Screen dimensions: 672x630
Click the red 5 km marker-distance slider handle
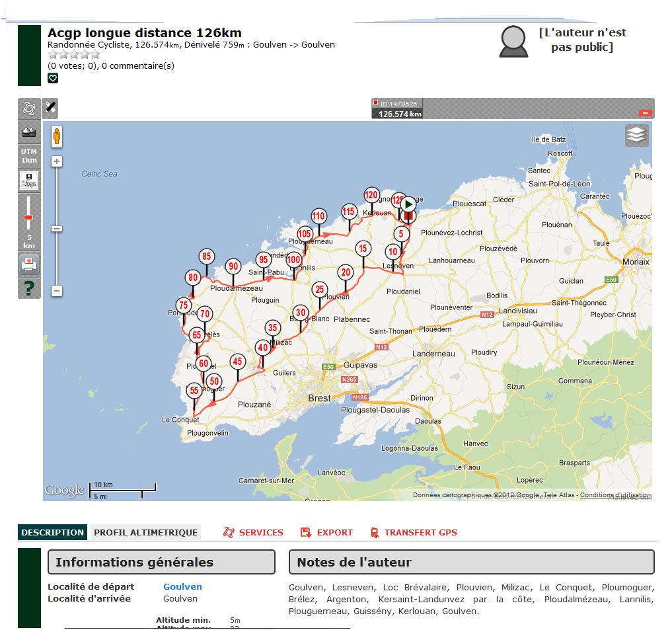click(28, 217)
